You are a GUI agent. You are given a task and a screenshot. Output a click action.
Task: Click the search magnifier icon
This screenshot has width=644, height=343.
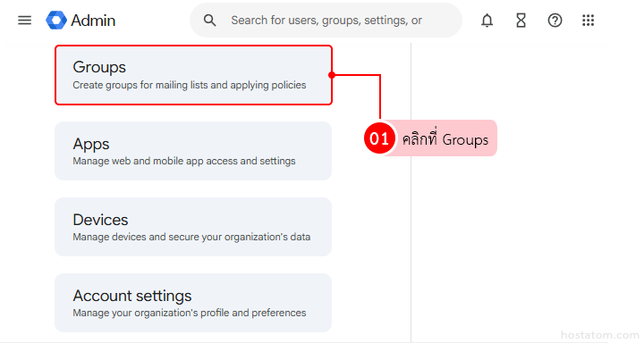pos(209,21)
